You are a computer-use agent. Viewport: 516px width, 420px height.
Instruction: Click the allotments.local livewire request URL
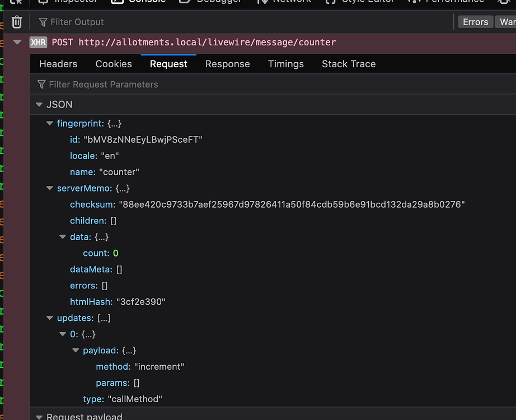(207, 42)
